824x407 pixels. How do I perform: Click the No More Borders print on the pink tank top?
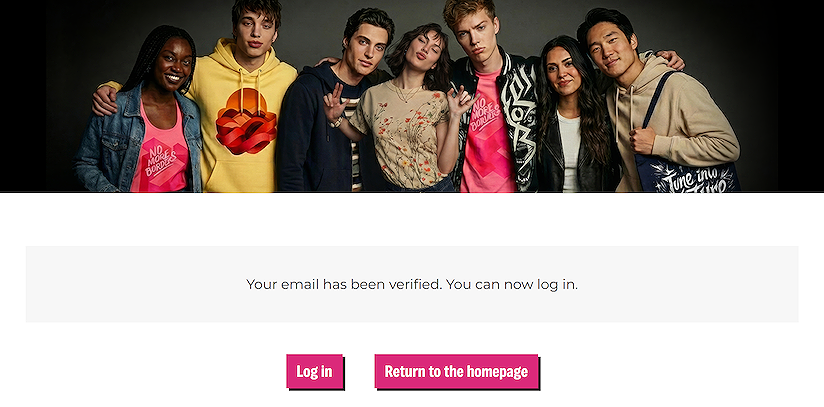click(x=161, y=158)
